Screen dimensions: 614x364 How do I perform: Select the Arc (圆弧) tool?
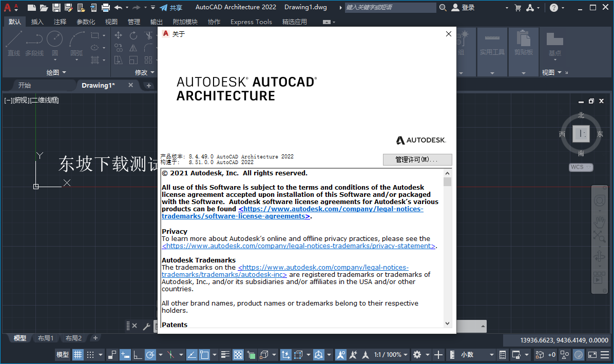(76, 38)
